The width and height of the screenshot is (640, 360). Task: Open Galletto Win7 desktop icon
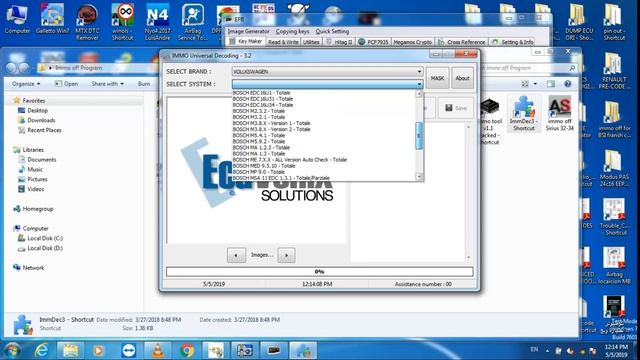(52, 20)
